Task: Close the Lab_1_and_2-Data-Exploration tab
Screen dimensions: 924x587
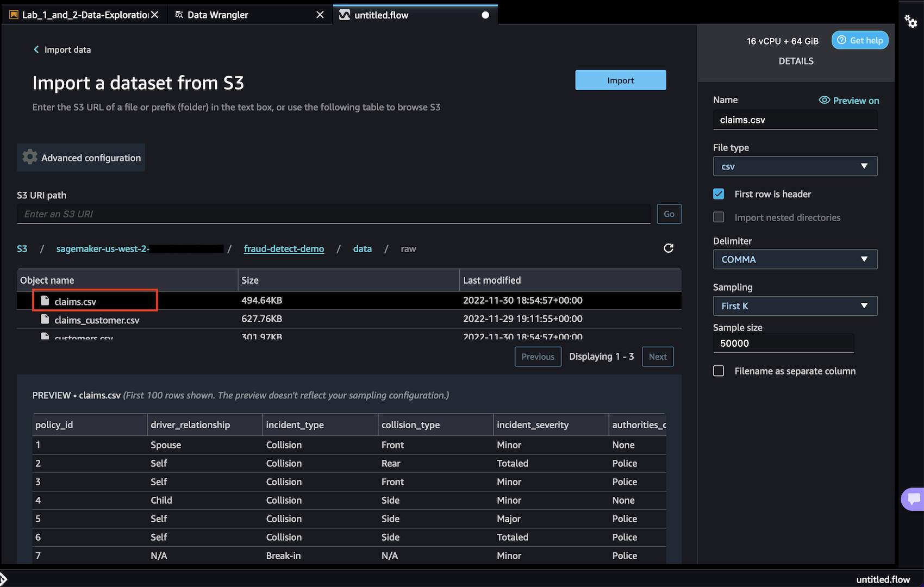Action: (x=155, y=15)
